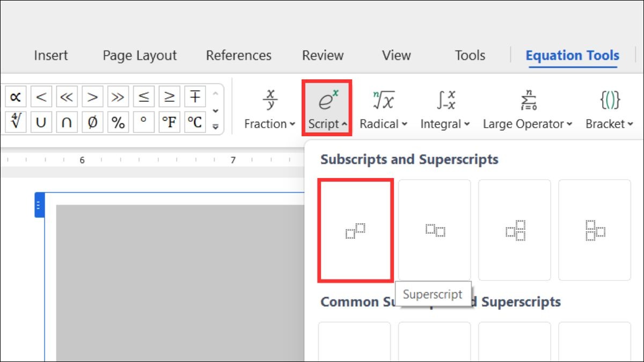Show the previous row of symbols in the gallery
This screenshot has width=644, height=362.
point(216,94)
